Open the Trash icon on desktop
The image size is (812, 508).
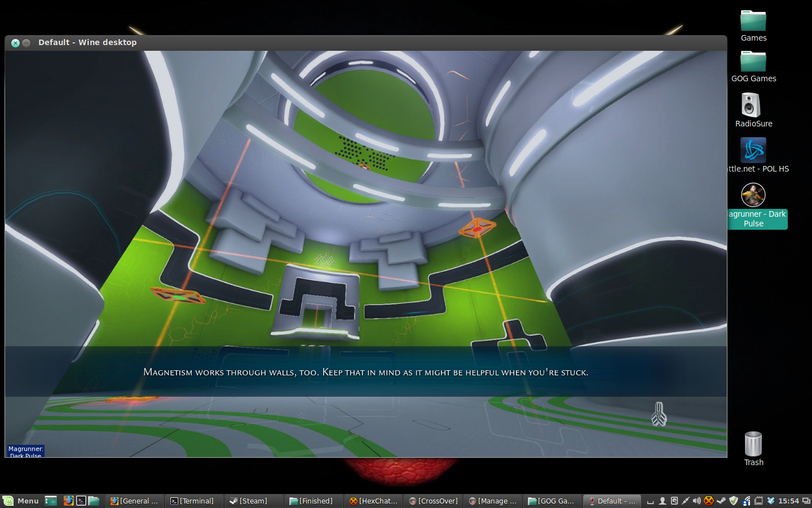[753, 445]
